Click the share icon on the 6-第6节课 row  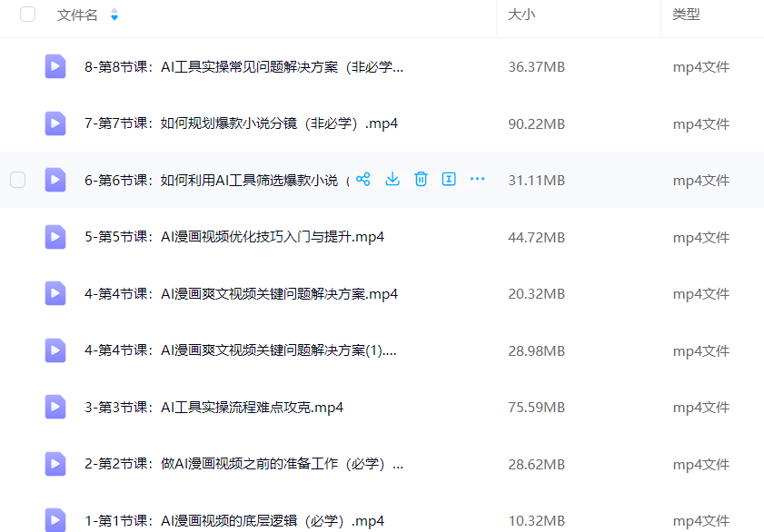(363, 179)
